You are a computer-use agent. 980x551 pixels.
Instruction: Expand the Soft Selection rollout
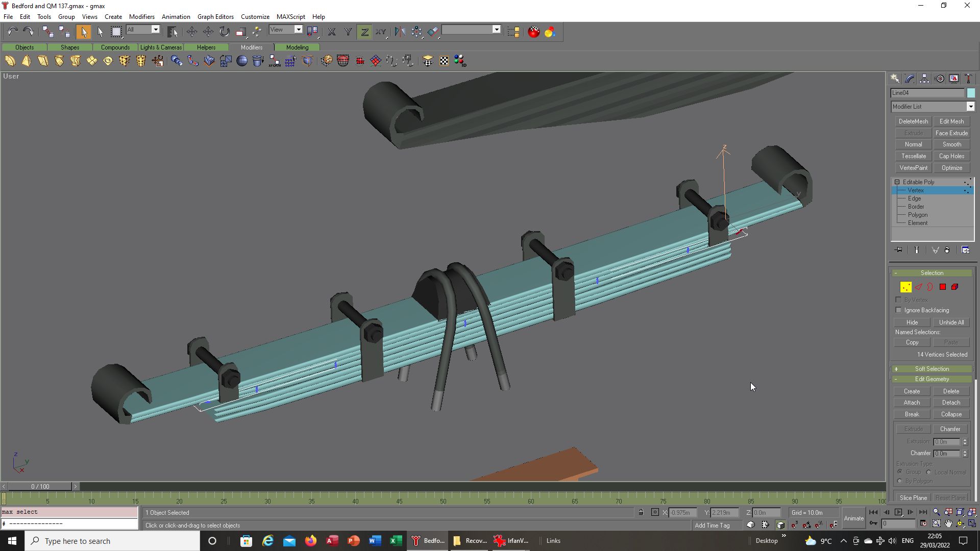[932, 369]
